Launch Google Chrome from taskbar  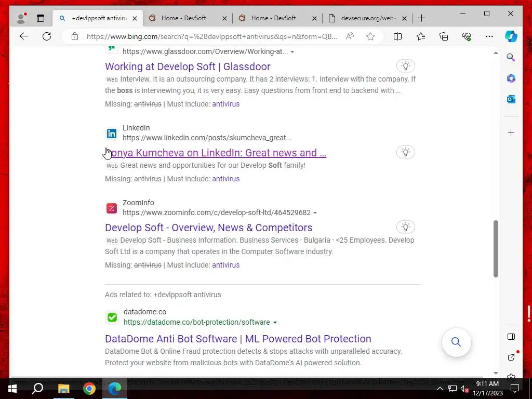(89, 389)
